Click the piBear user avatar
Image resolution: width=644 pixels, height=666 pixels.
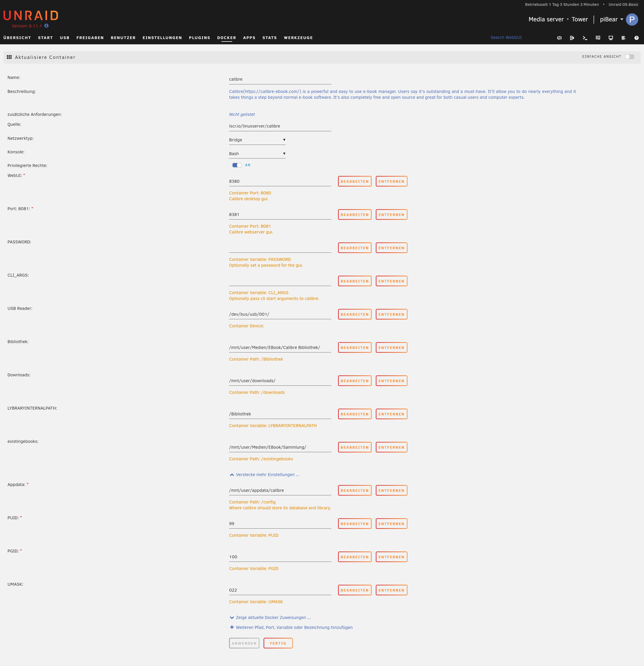point(632,19)
